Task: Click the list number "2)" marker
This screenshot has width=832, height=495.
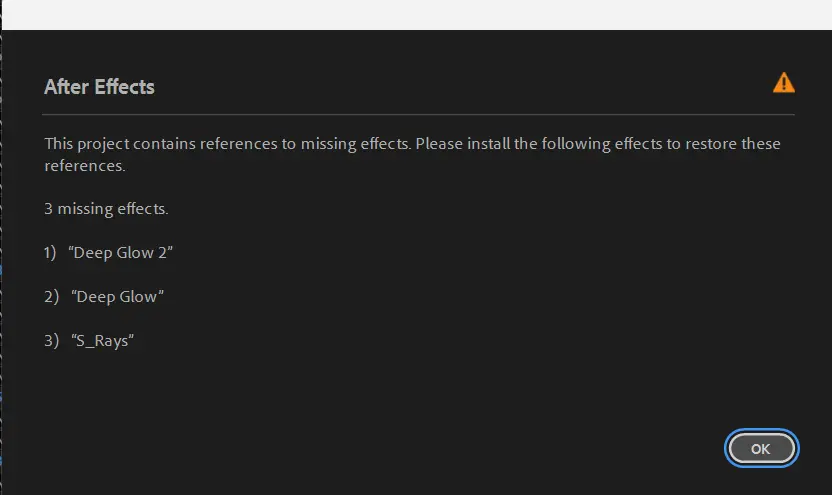Action: tap(51, 297)
